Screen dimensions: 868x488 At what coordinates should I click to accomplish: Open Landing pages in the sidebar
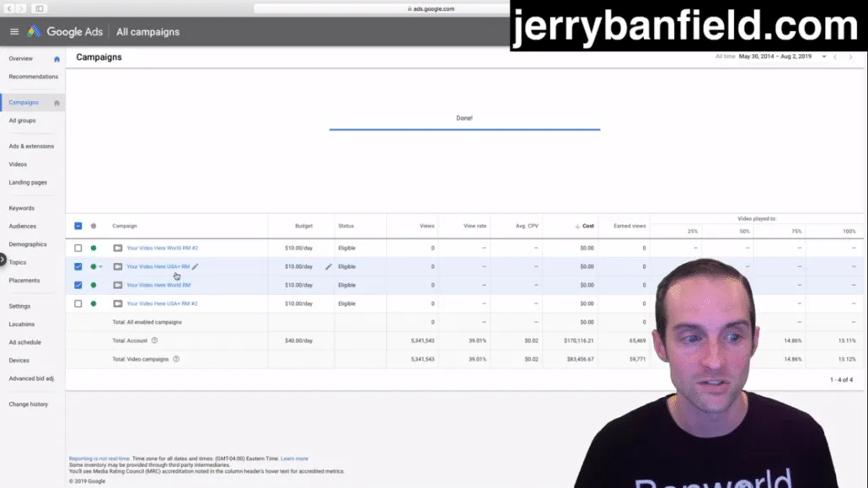coord(28,182)
